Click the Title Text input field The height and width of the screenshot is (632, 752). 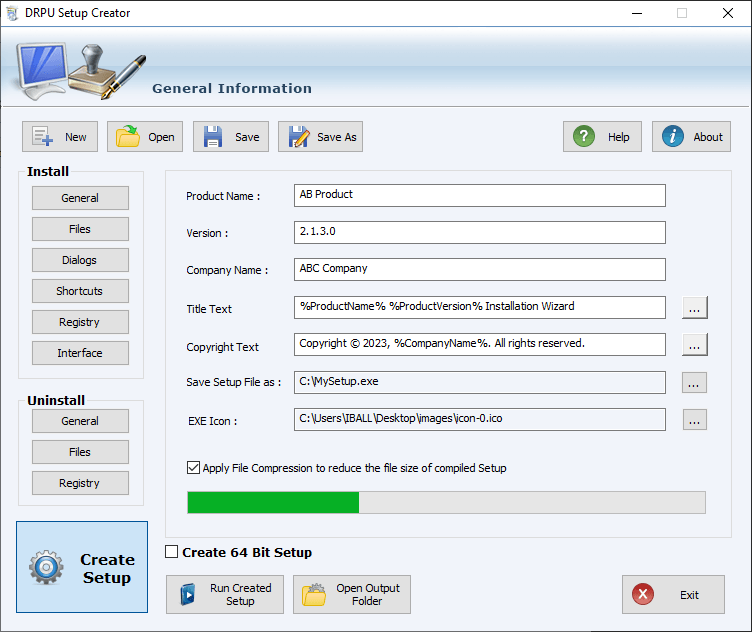[x=480, y=307]
